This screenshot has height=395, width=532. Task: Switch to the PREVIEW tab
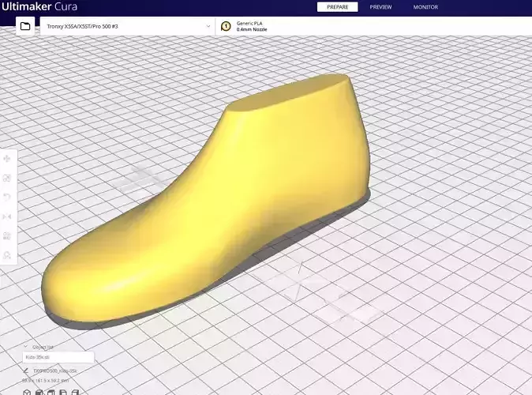pyautogui.click(x=380, y=7)
